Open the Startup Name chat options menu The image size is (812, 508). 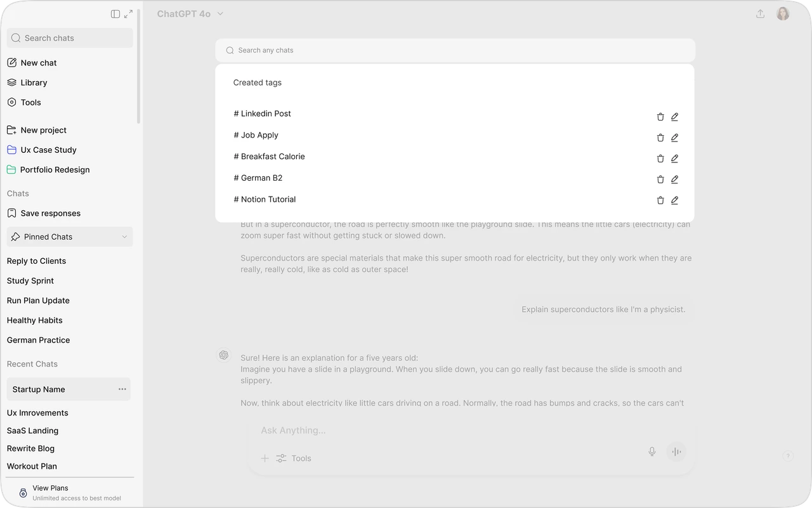122,389
